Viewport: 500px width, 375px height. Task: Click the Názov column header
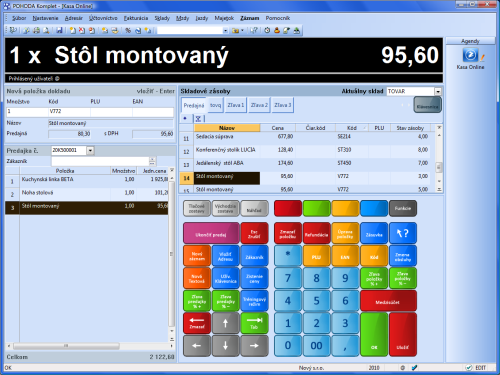pyautogui.click(x=227, y=128)
